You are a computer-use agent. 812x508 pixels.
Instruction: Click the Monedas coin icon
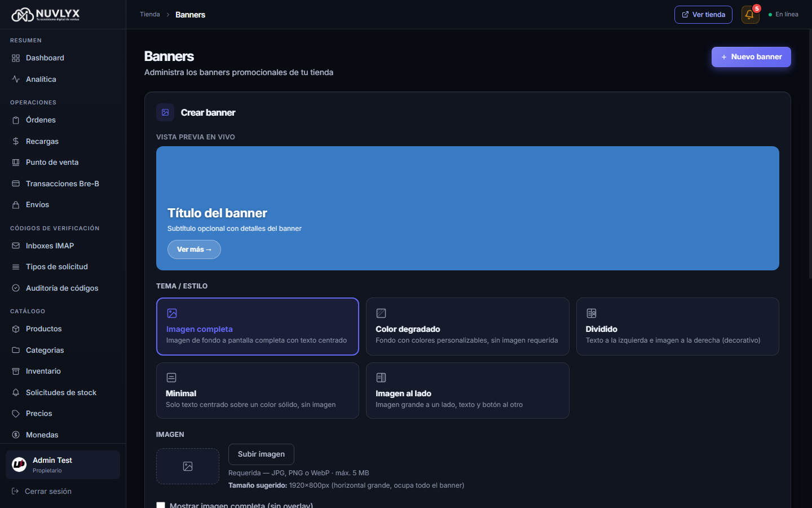pyautogui.click(x=16, y=435)
